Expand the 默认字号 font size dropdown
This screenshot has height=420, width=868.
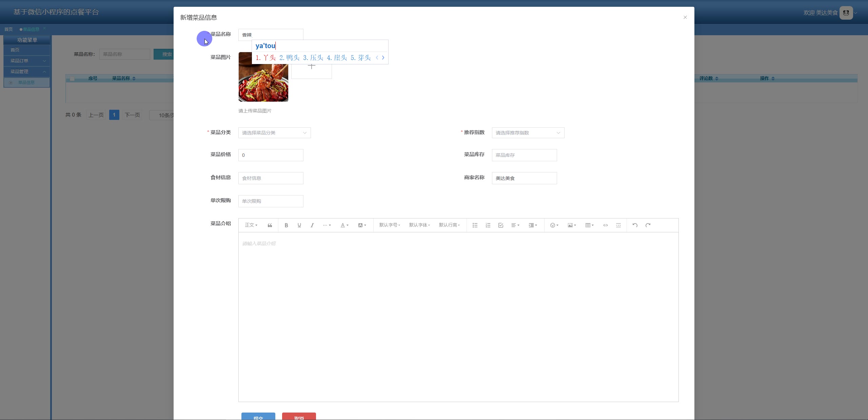pyautogui.click(x=390, y=225)
